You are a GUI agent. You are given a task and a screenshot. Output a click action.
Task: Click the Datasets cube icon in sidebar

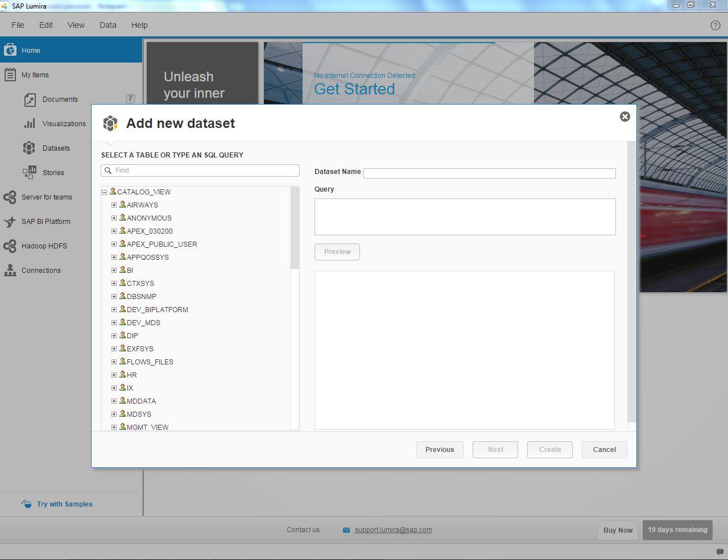(x=29, y=148)
